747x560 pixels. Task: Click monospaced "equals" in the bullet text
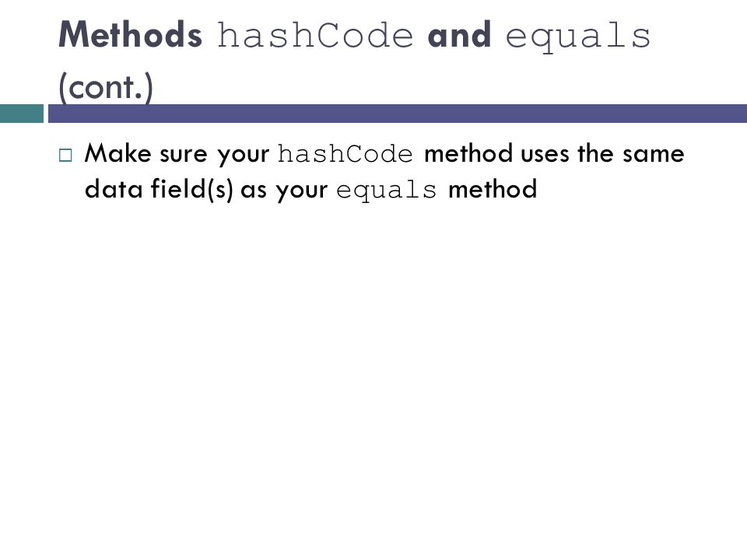click(x=387, y=191)
